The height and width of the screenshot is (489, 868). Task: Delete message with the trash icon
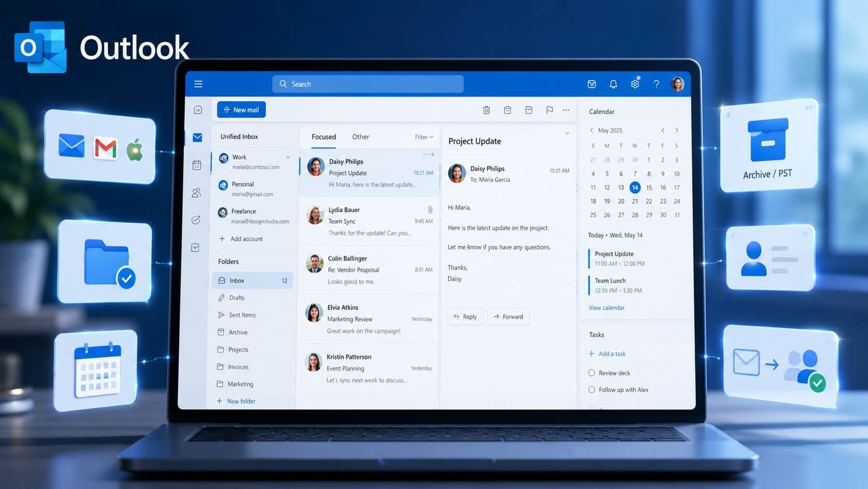(x=486, y=110)
